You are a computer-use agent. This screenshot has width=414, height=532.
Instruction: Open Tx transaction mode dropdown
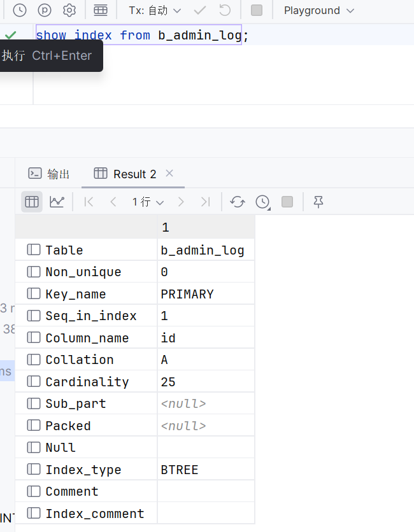[155, 11]
